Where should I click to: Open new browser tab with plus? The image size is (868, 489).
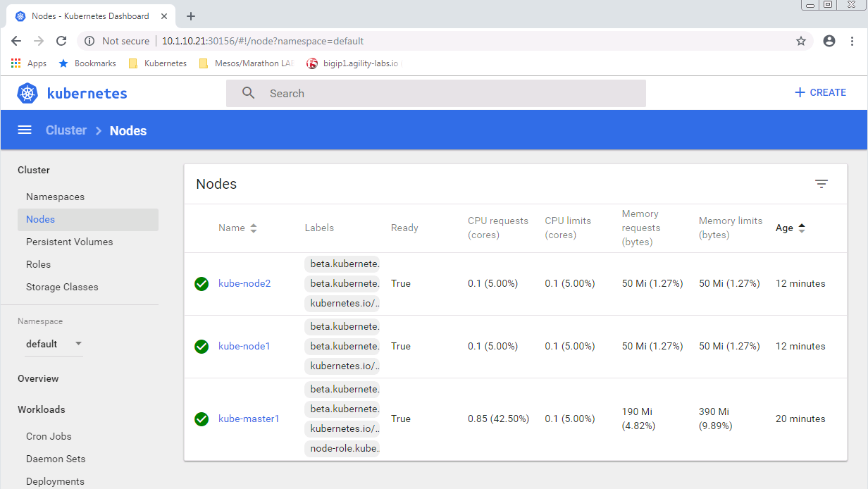[x=191, y=16]
